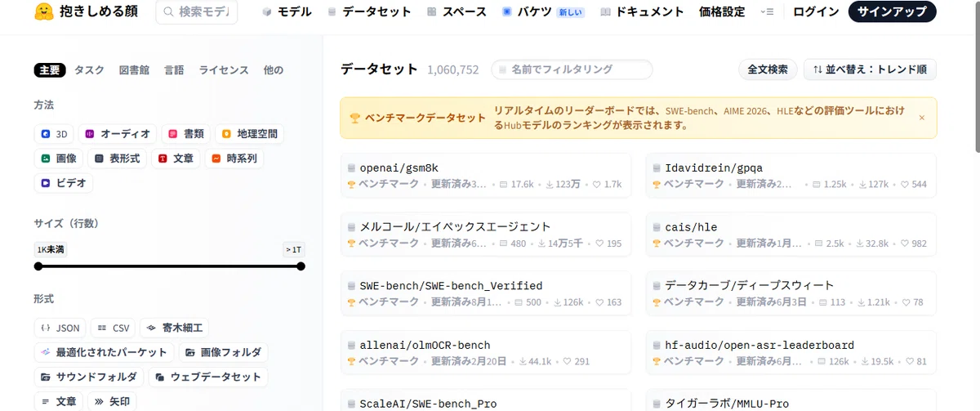Click the heart icon on allenai/olmOCR-bench
The image size is (980, 411).
tap(566, 361)
